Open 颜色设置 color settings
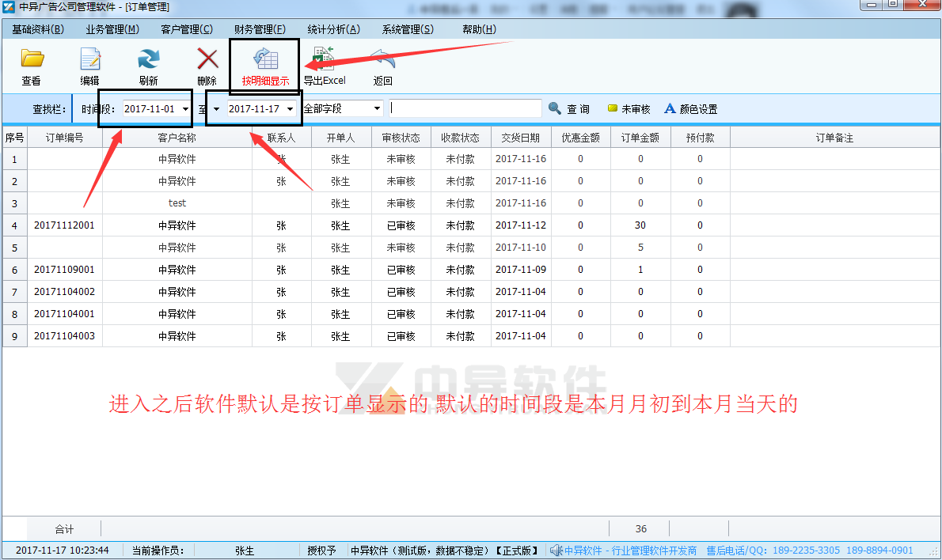942x560 pixels. pyautogui.click(x=691, y=108)
